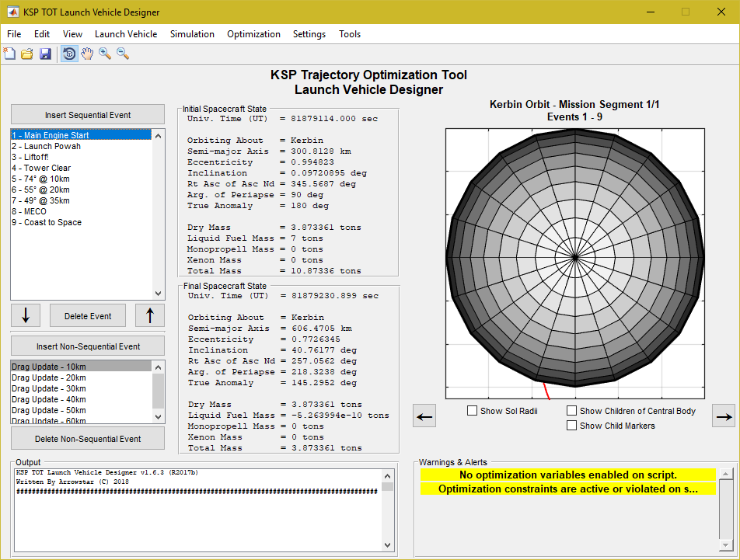The height and width of the screenshot is (560, 740).
Task: Click the New file toolbar icon
Action: [x=9, y=54]
